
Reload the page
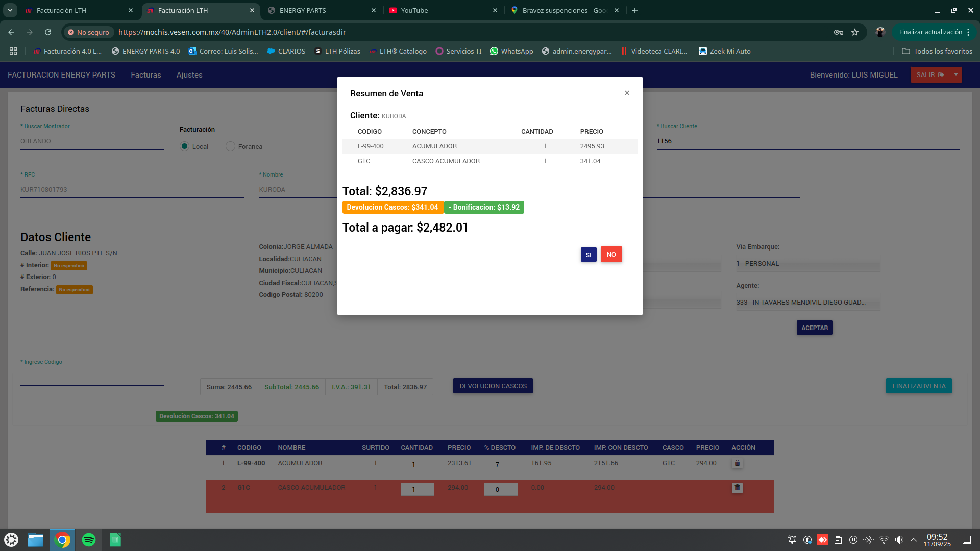[48, 32]
